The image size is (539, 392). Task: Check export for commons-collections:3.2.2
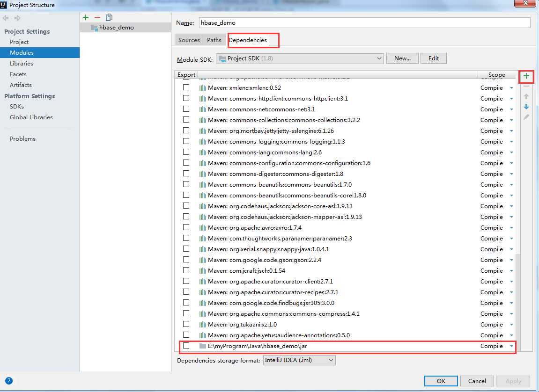(x=186, y=119)
